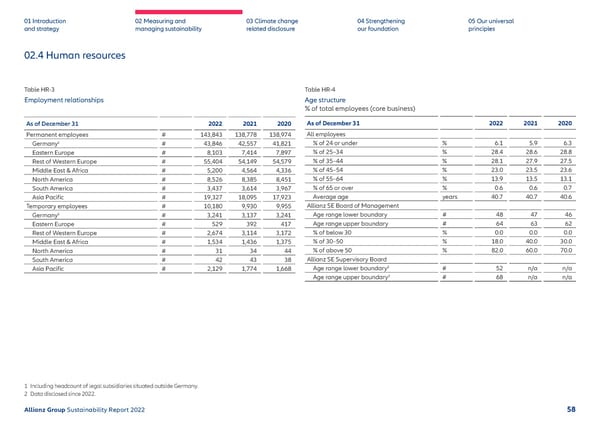The image size is (600, 424).
Task: Click the Table HR-4 label
Action: (320, 91)
